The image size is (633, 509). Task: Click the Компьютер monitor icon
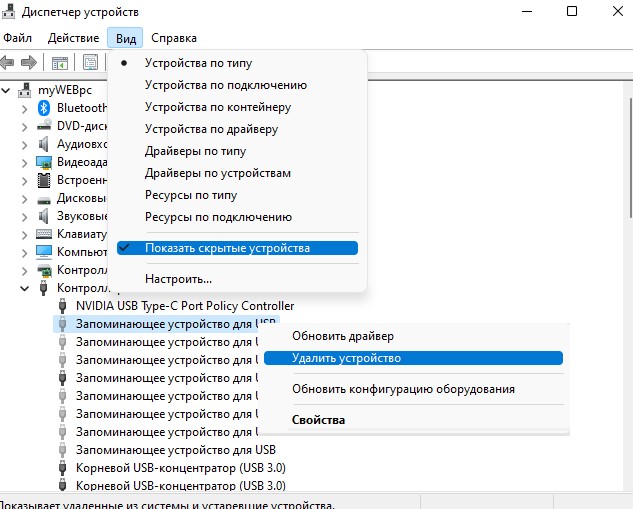(44, 252)
